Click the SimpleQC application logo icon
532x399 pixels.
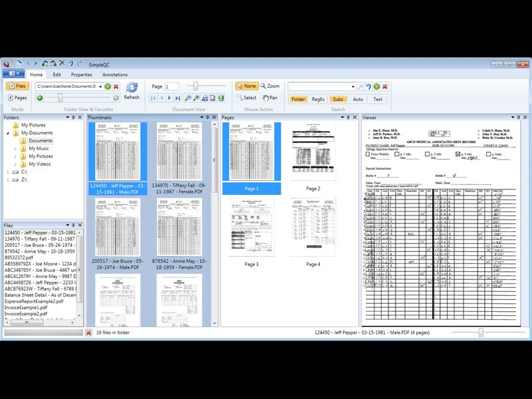click(x=6, y=64)
